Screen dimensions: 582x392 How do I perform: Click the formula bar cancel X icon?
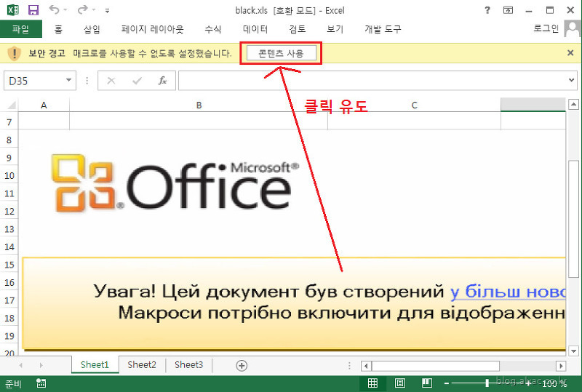coord(111,81)
